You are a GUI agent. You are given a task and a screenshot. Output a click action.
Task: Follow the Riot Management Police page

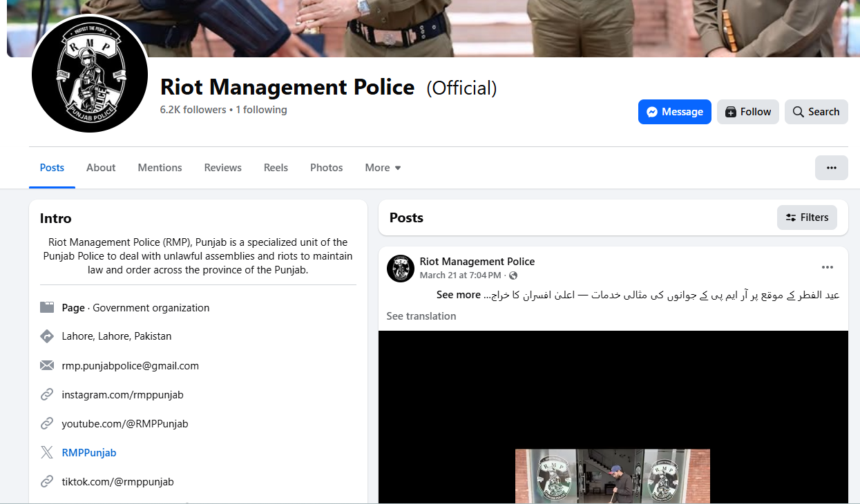coord(748,112)
